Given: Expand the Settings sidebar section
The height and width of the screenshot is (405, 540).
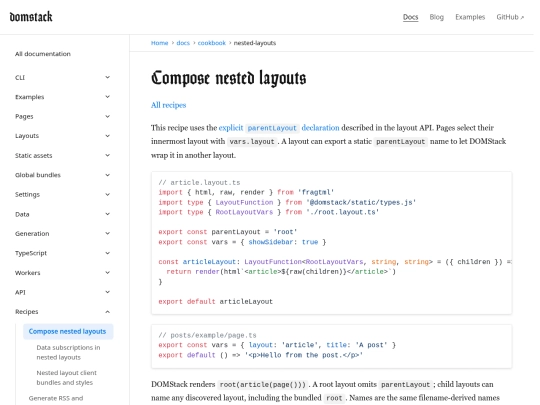Looking at the screenshot, I should click(x=63, y=194).
